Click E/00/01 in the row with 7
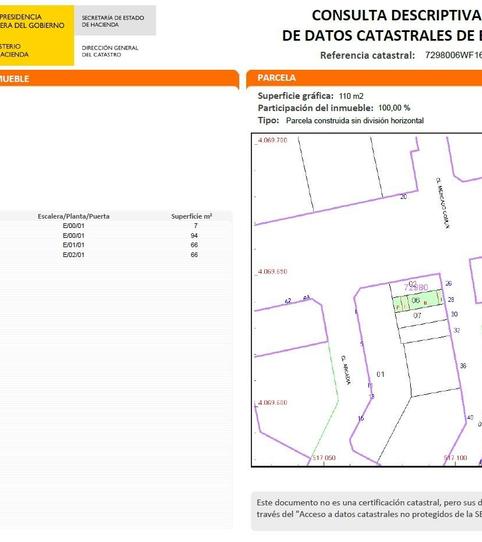The width and height of the screenshot is (482, 542). click(74, 226)
